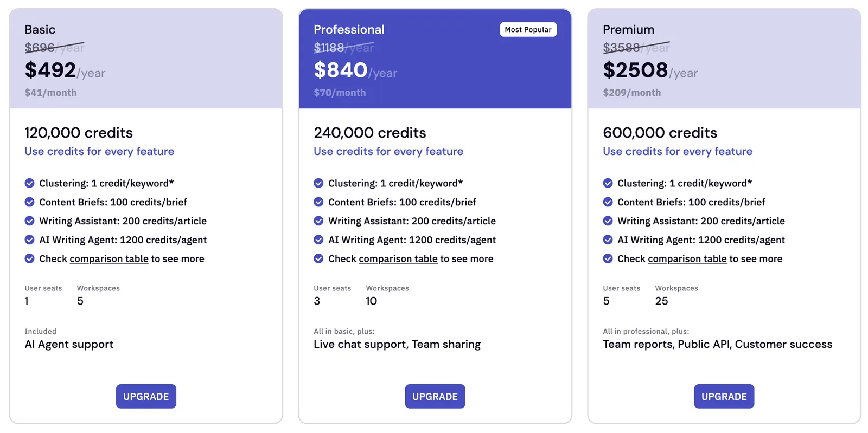
Task: Click Premium plan Content Briefs checkmark icon
Action: 608,202
